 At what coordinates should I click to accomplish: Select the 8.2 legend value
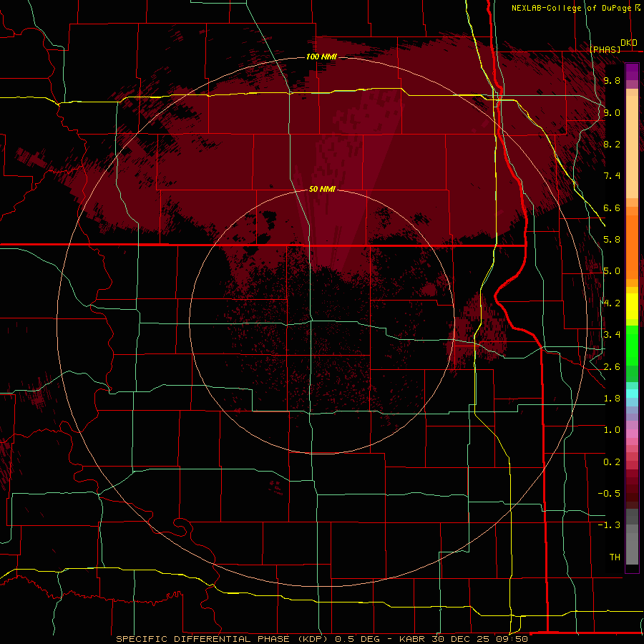[x=612, y=144]
